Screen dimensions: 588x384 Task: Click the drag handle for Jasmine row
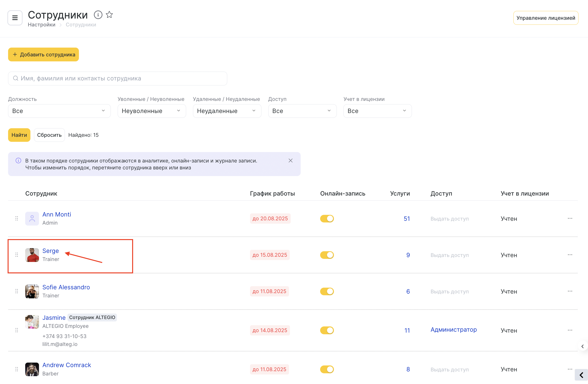(x=17, y=330)
